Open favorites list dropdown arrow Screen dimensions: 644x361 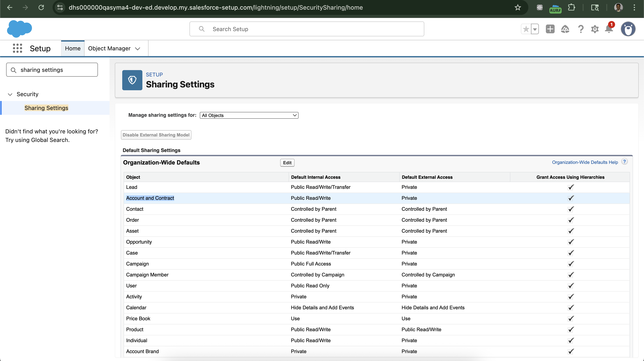pyautogui.click(x=535, y=29)
